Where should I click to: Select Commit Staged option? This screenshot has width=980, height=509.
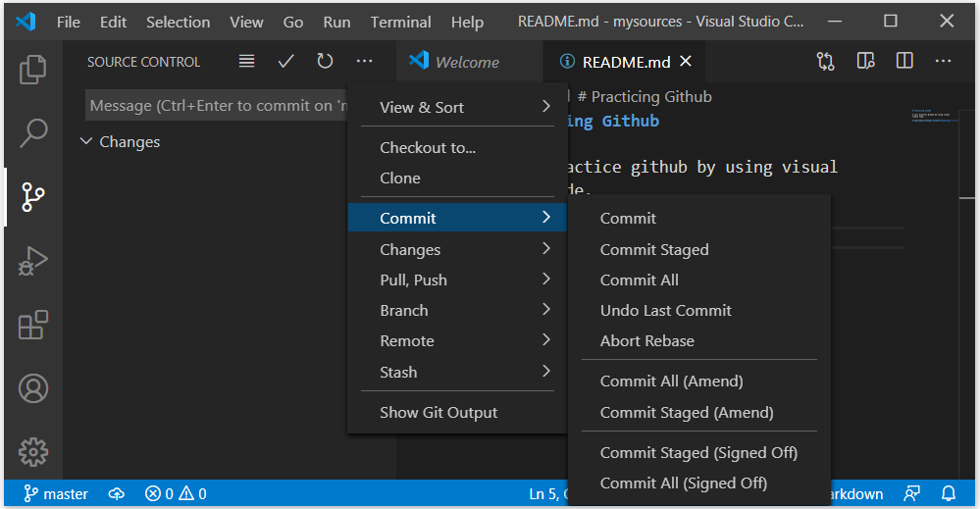(x=699, y=250)
